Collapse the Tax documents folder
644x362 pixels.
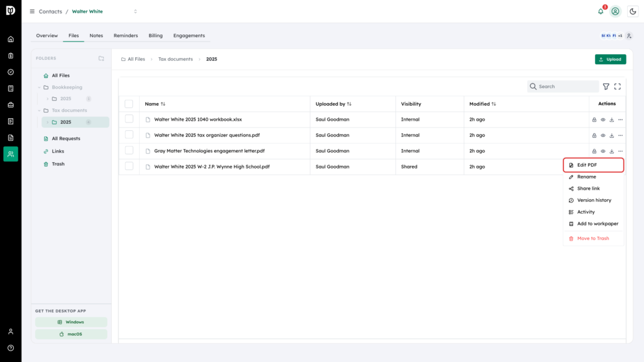[x=40, y=111]
